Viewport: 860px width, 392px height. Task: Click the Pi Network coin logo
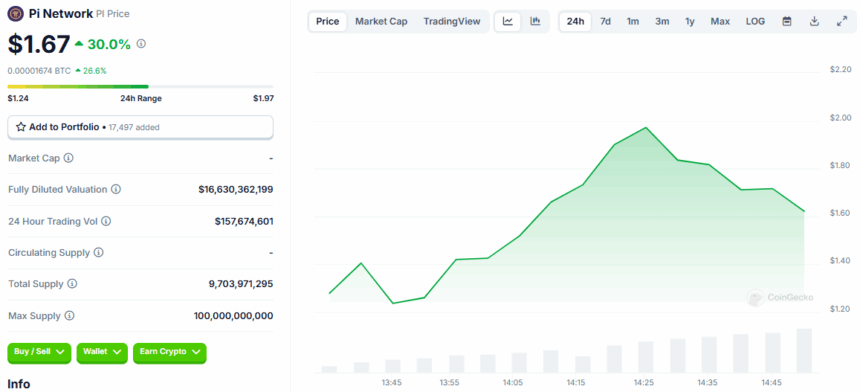tap(15, 14)
